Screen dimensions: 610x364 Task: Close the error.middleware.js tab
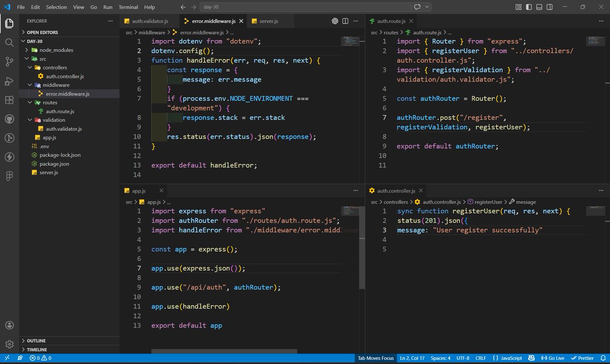[241, 21]
